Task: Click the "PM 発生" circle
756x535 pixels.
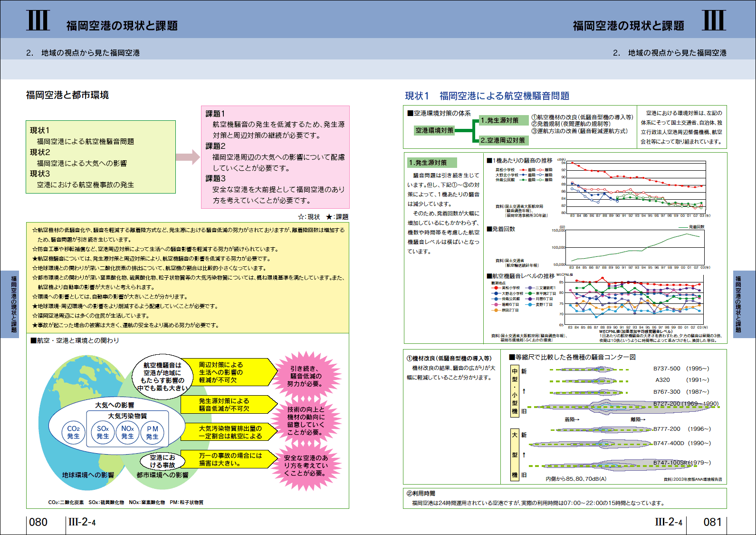Action: click(152, 432)
